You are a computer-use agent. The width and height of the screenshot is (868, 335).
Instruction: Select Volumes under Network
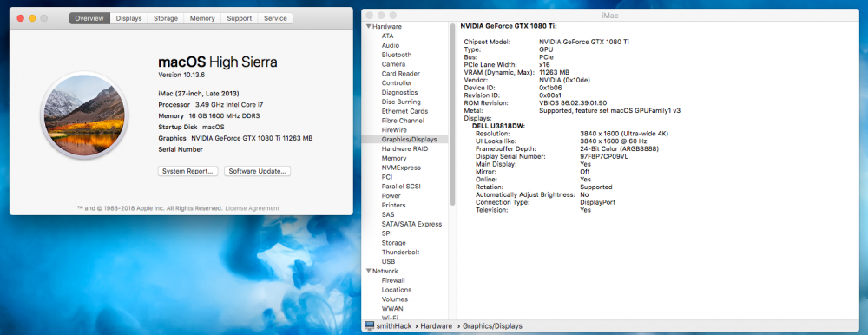click(395, 299)
